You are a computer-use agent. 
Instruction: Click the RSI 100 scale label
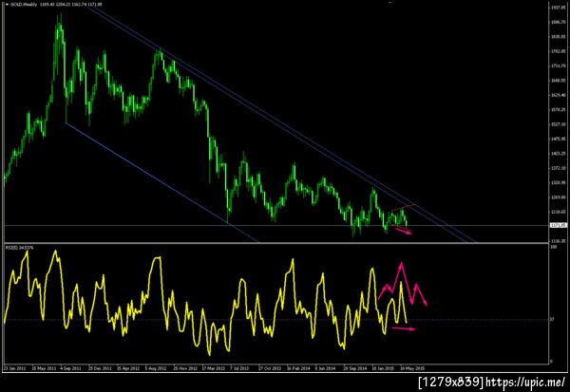(552, 247)
